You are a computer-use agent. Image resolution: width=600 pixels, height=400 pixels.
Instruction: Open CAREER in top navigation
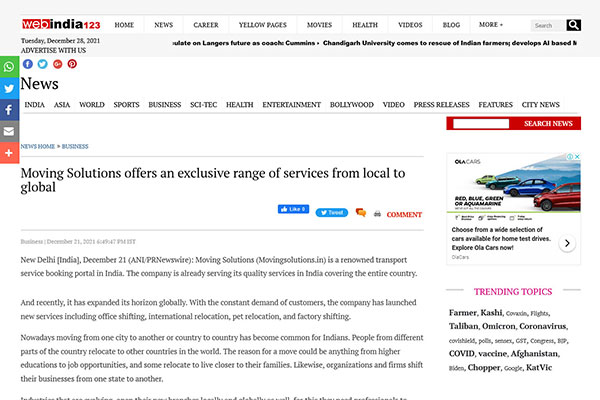coord(206,25)
